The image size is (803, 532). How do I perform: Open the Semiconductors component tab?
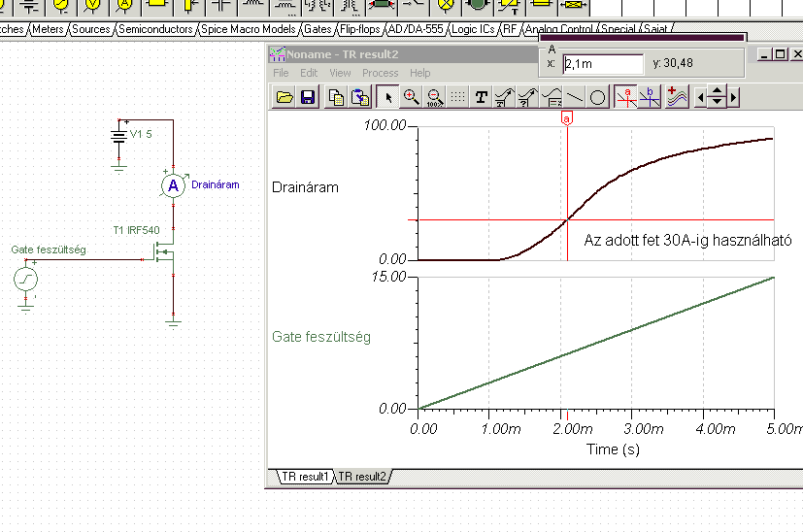click(x=155, y=29)
